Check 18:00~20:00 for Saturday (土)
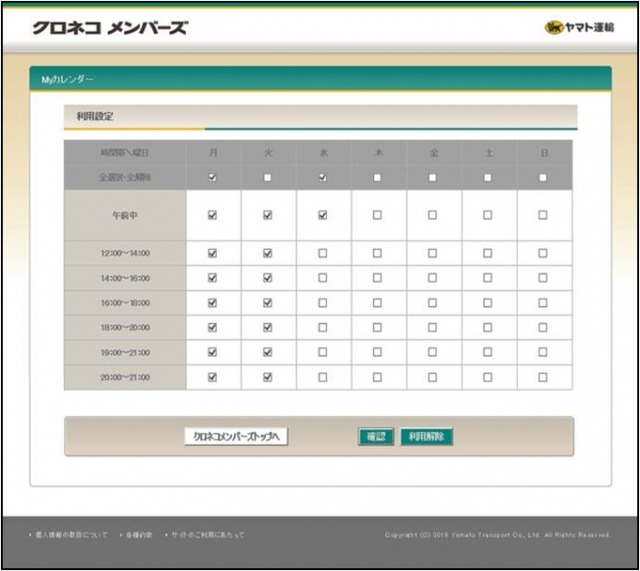Image resolution: width=640 pixels, height=571 pixels. pyautogui.click(x=487, y=327)
